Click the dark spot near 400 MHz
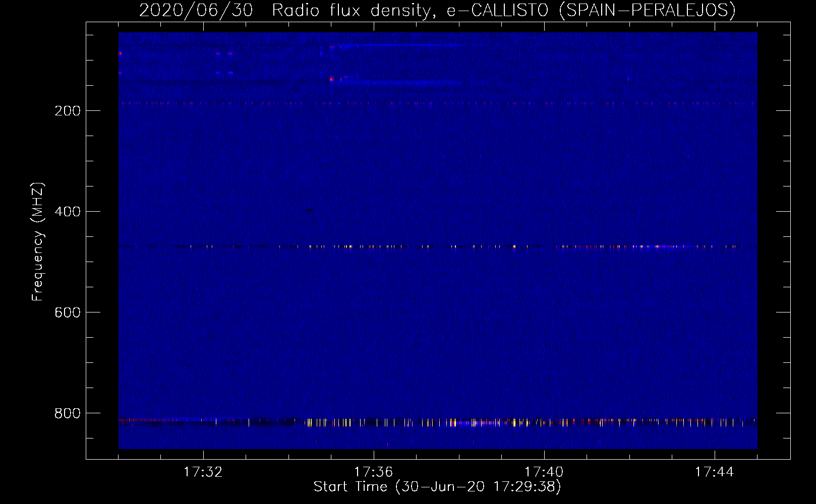816x504 pixels. point(309,210)
